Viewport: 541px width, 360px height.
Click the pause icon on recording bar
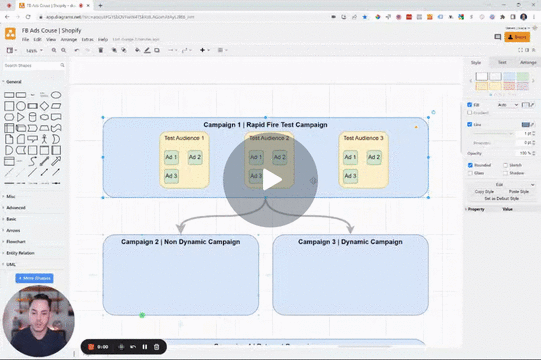tap(145, 347)
